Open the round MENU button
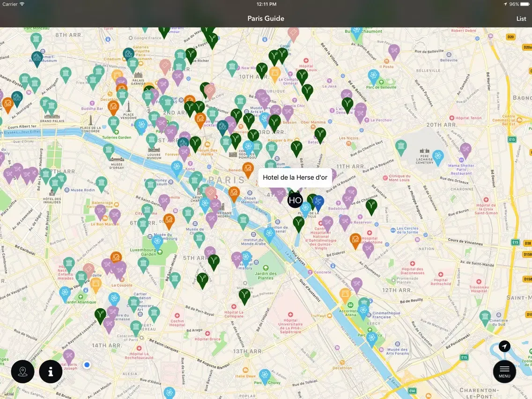The image size is (532, 399). [504, 372]
